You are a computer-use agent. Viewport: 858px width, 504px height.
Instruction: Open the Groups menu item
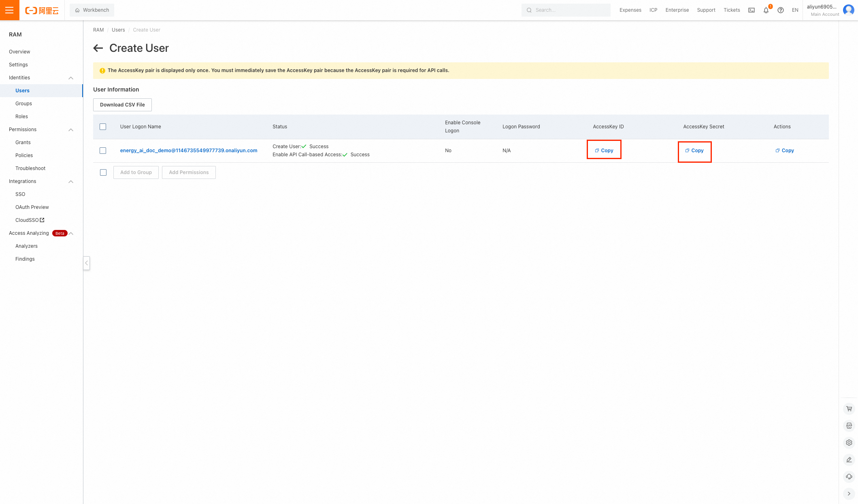click(23, 104)
